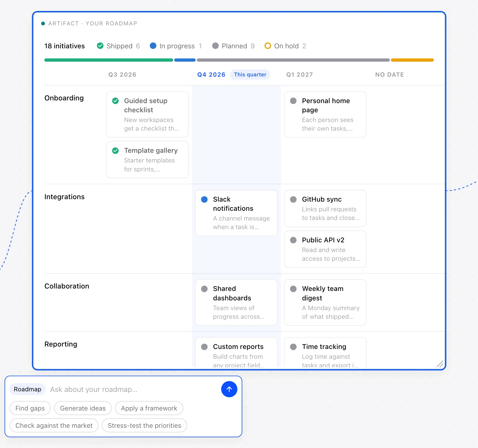Open the Public API v2 card title
478x448 pixels.
[x=323, y=240]
